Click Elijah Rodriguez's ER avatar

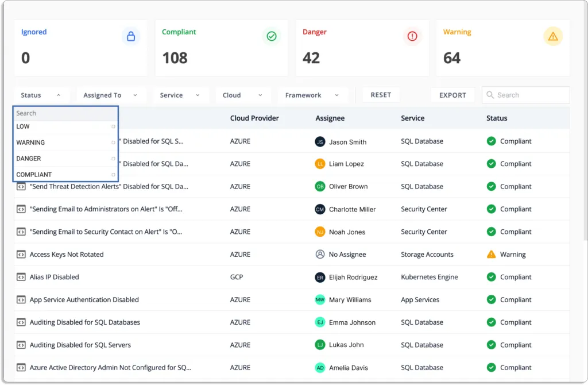tap(320, 278)
